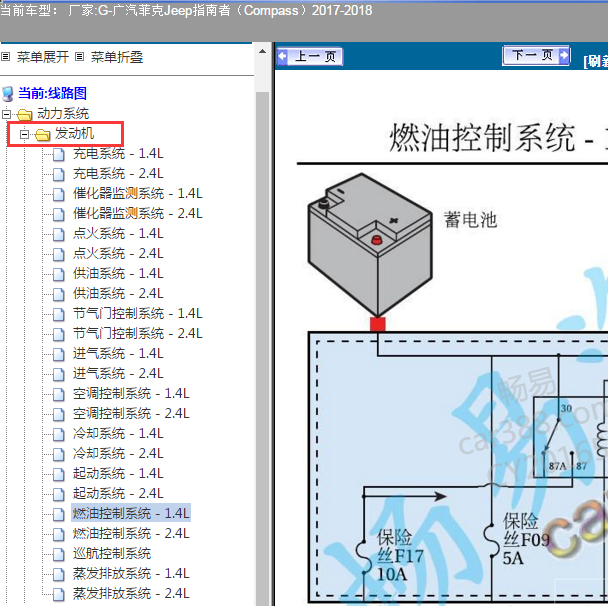This screenshot has width=608, height=606.
Task: Click fuse 保险丝F09 5A in diagram
Action: [x=518, y=539]
